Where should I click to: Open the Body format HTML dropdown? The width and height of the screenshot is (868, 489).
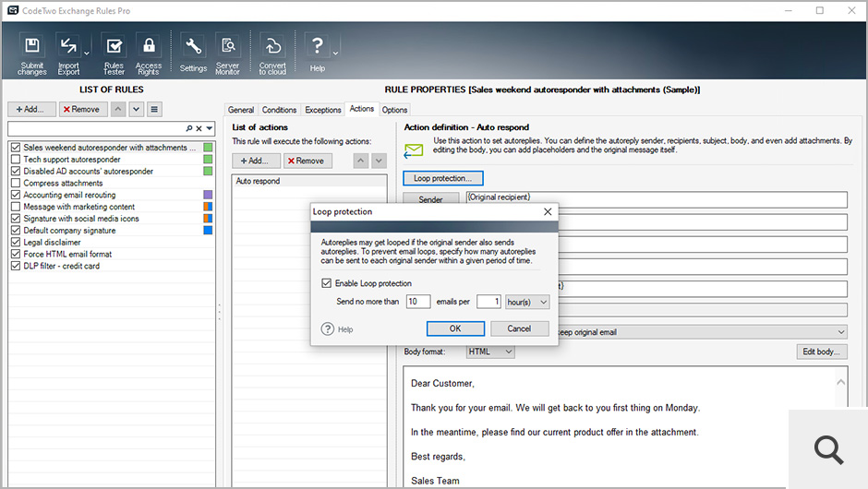pyautogui.click(x=490, y=352)
